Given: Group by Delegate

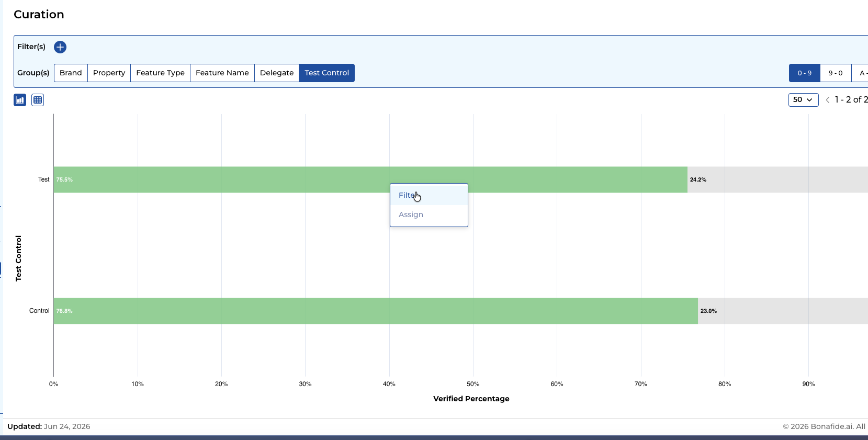Looking at the screenshot, I should click(277, 73).
